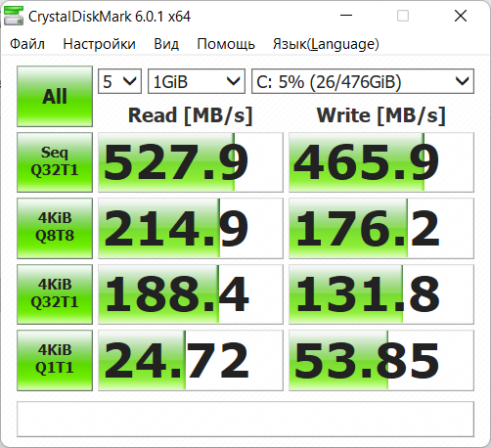This screenshot has height=448, width=491.
Task: Start the 4KiB Q8T8 test
Action: (x=55, y=228)
